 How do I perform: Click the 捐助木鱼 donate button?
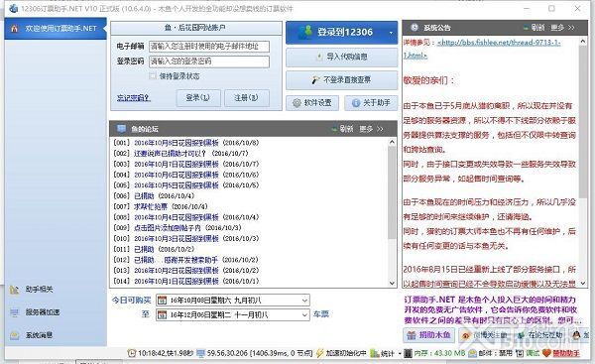428,335
